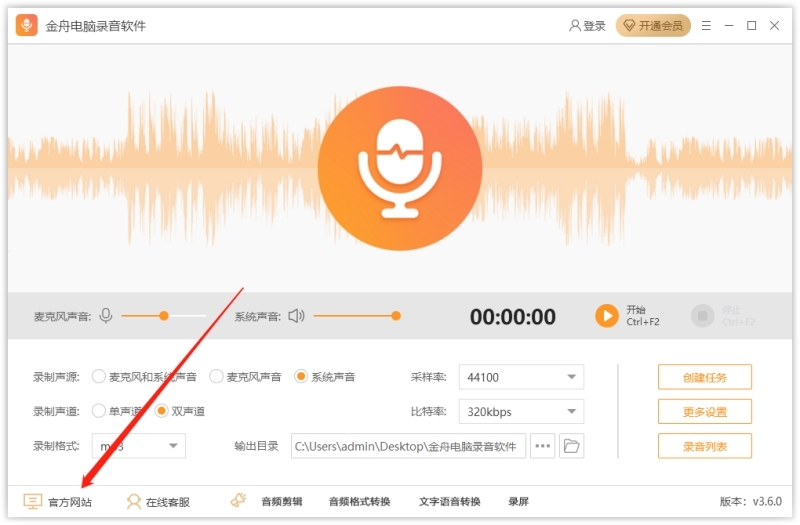Click the 输出目录 path field
800x525 pixels.
pos(408,446)
